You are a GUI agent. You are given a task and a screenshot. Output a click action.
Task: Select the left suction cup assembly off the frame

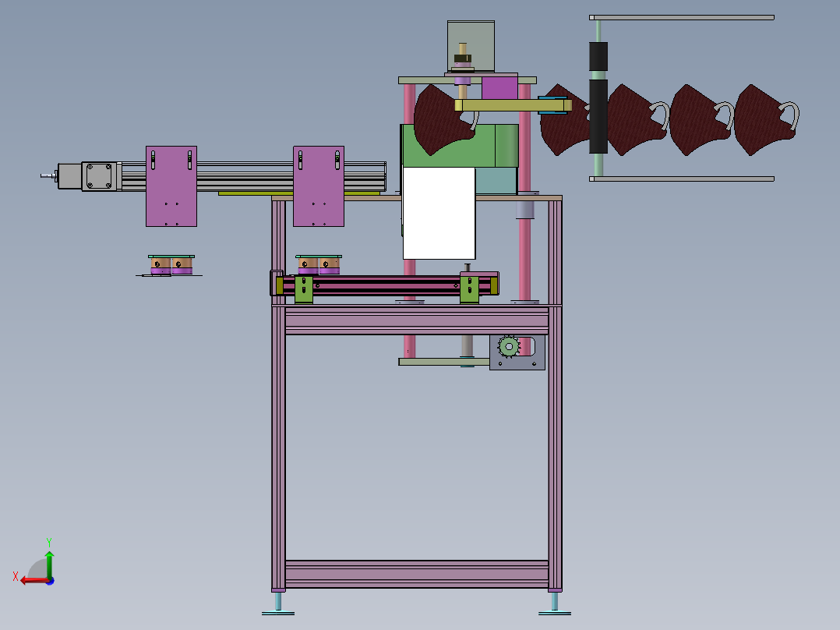pos(171,265)
